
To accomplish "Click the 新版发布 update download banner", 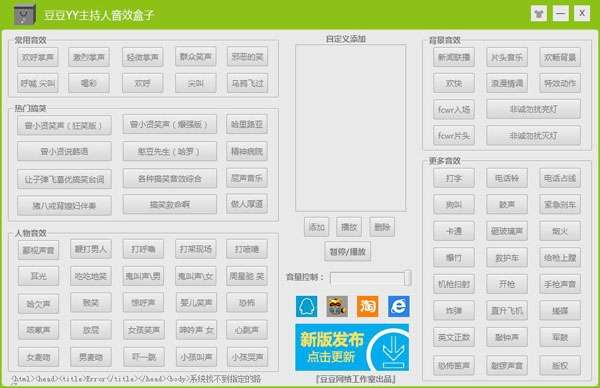I will coord(352,347).
